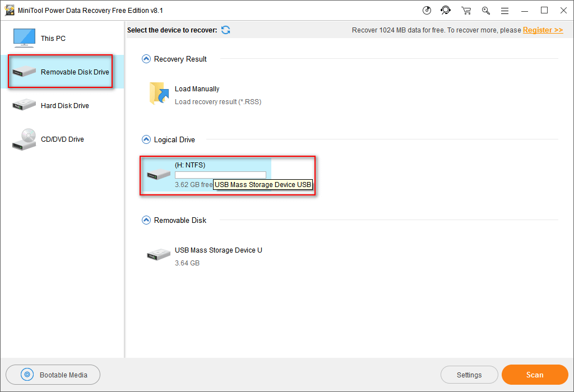Click the Bootable Media button
This screenshot has height=392, width=574.
[x=53, y=375]
